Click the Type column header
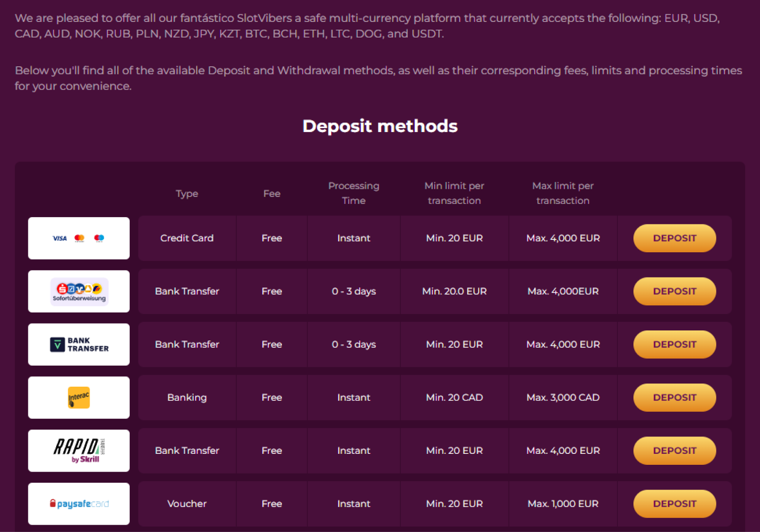Viewport: 760px width, 532px height. (x=186, y=193)
